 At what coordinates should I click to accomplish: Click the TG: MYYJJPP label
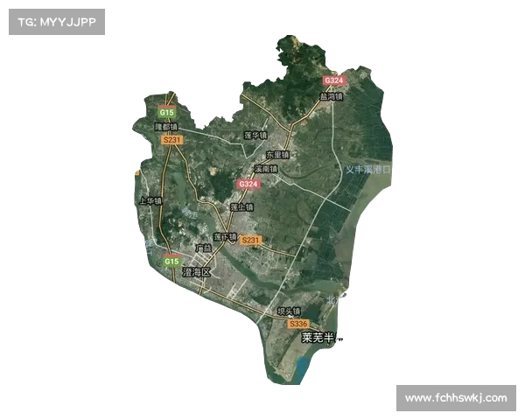(x=55, y=21)
